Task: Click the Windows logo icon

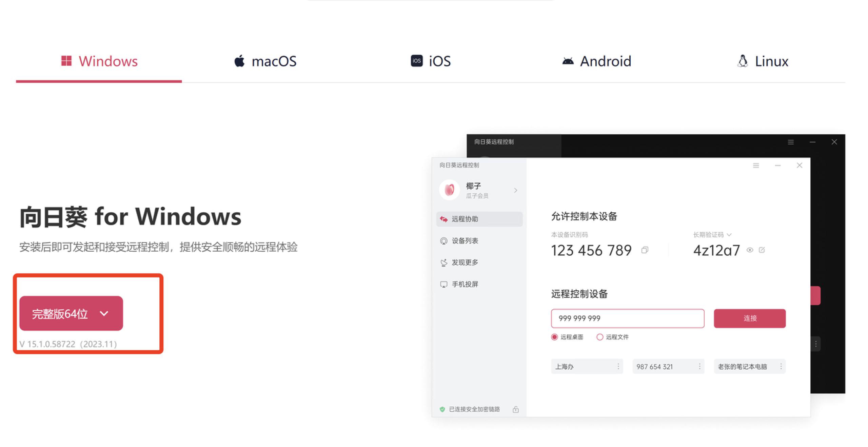Action: pyautogui.click(x=66, y=61)
